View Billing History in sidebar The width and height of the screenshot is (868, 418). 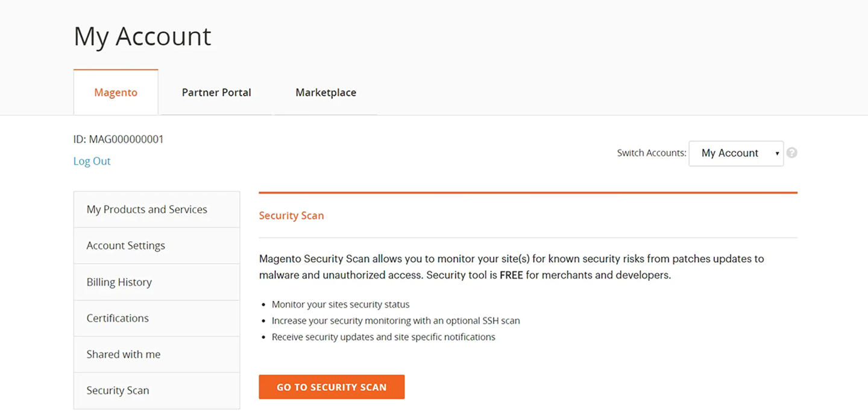coord(119,282)
